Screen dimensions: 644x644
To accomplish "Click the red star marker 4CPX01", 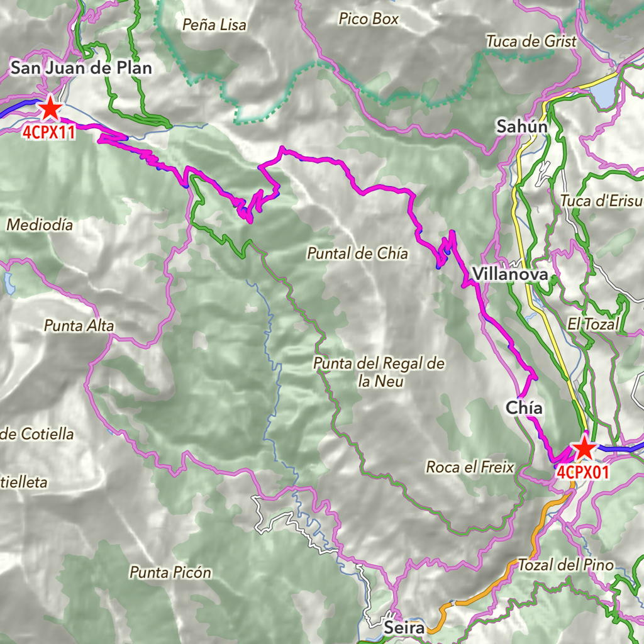I will coord(584,448).
